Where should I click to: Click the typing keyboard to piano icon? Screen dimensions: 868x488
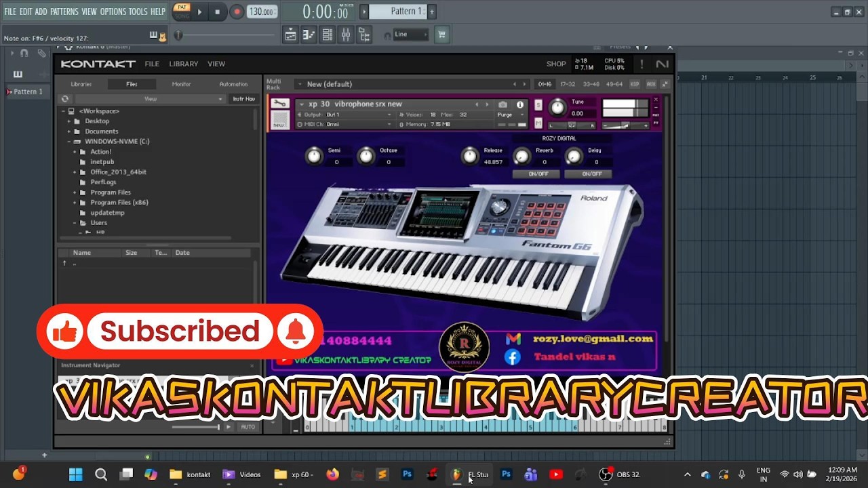coord(153,35)
